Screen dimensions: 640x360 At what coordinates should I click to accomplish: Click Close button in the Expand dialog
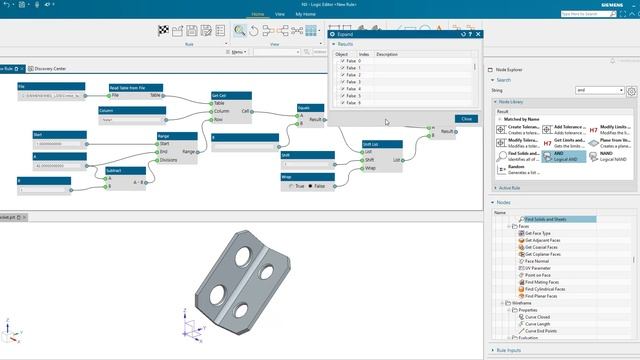[x=467, y=119]
